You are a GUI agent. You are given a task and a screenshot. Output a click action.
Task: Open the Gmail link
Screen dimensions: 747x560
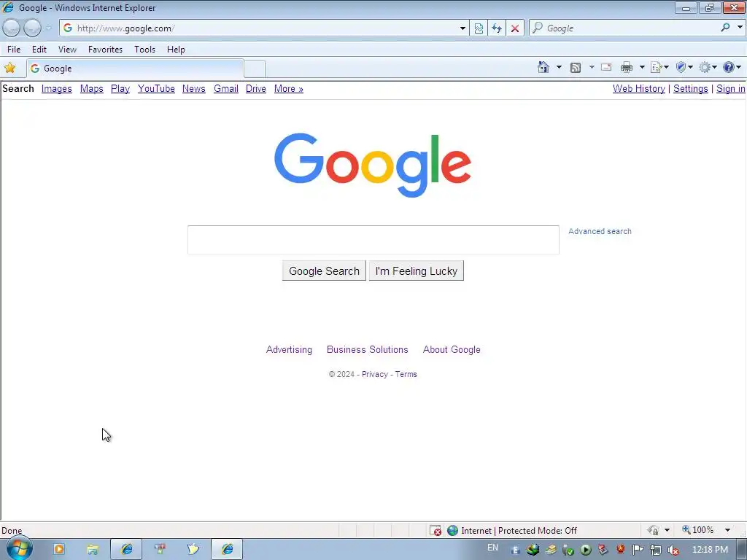pyautogui.click(x=226, y=88)
